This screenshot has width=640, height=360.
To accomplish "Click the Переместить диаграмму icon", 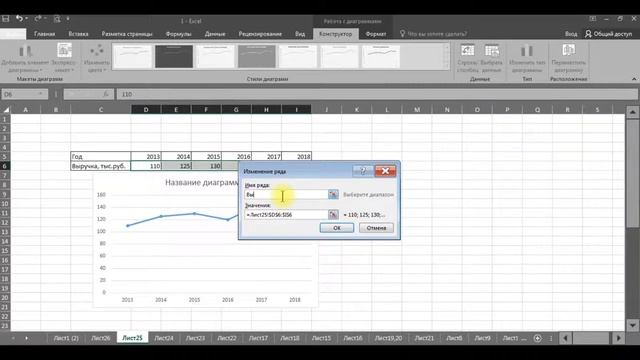I will [x=569, y=58].
